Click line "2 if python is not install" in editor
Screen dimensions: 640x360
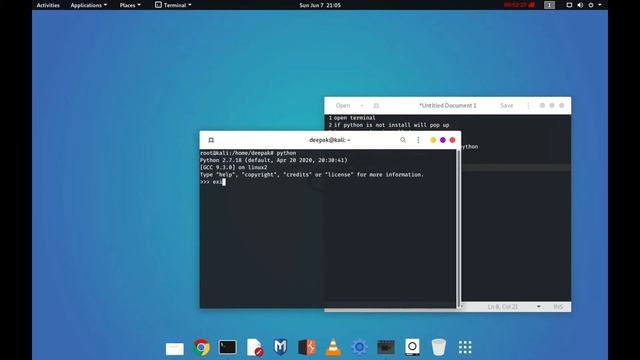coord(389,125)
